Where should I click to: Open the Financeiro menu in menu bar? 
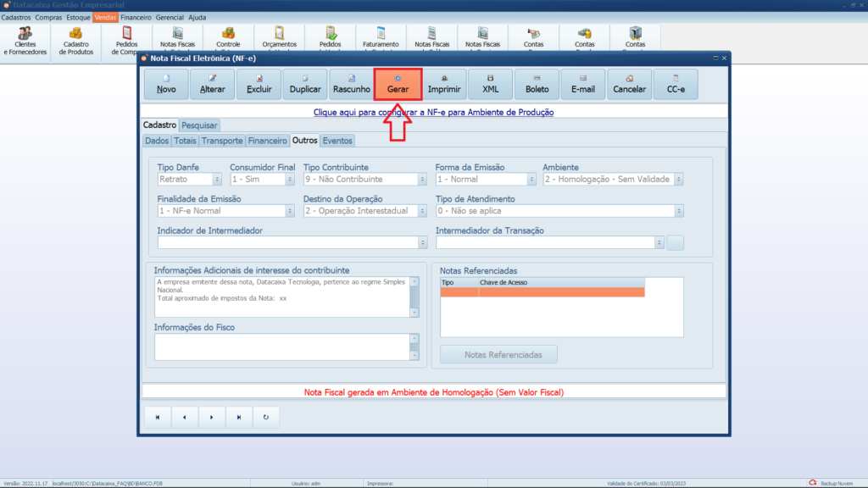(136, 17)
